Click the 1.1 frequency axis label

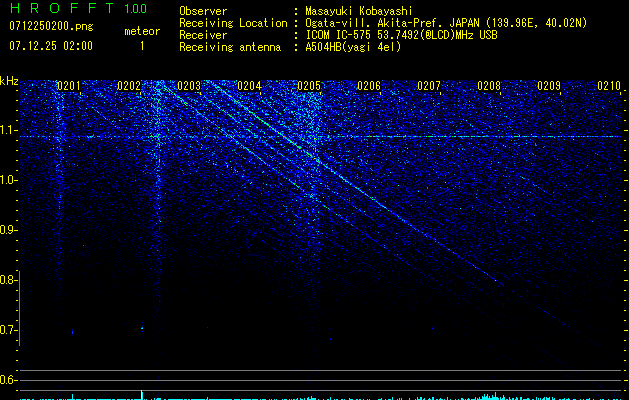[9, 130]
